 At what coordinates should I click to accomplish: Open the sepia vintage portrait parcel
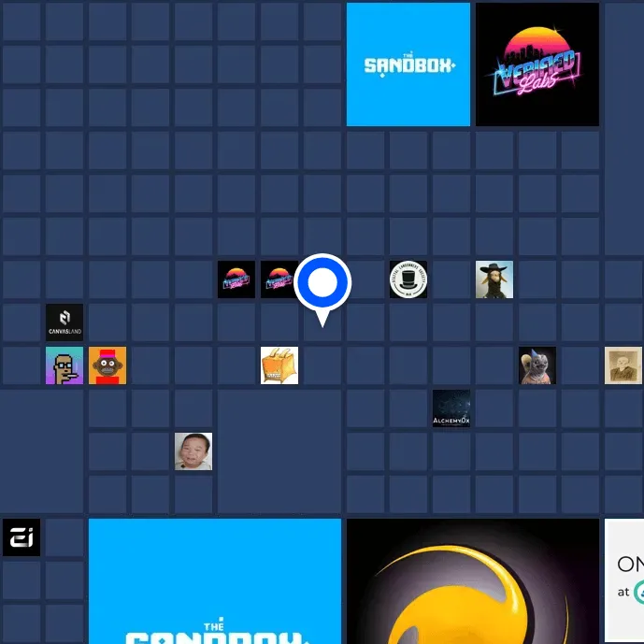(623, 365)
